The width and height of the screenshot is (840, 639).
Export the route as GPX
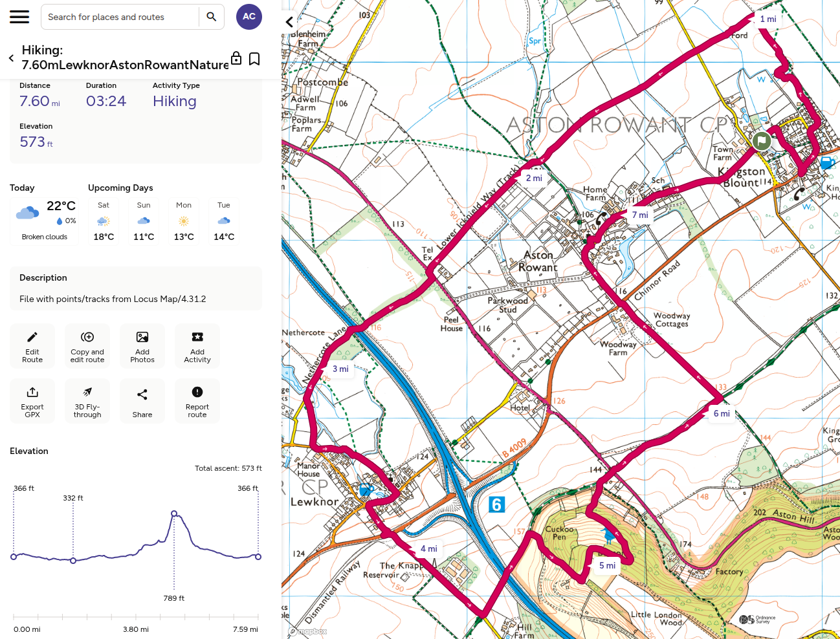32,401
